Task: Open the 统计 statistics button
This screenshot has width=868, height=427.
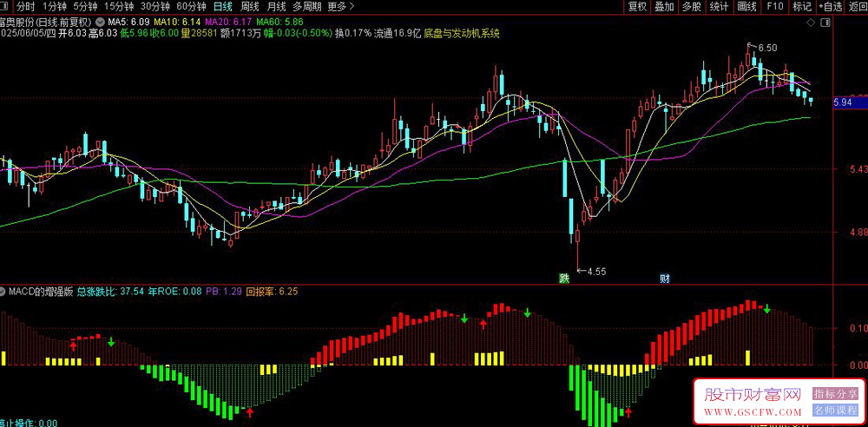Action: (x=719, y=7)
